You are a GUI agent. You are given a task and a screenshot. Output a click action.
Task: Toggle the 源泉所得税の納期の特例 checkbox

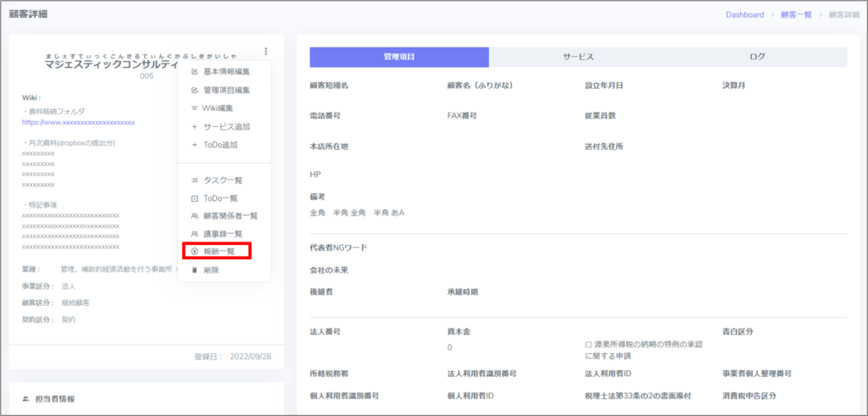click(x=588, y=346)
